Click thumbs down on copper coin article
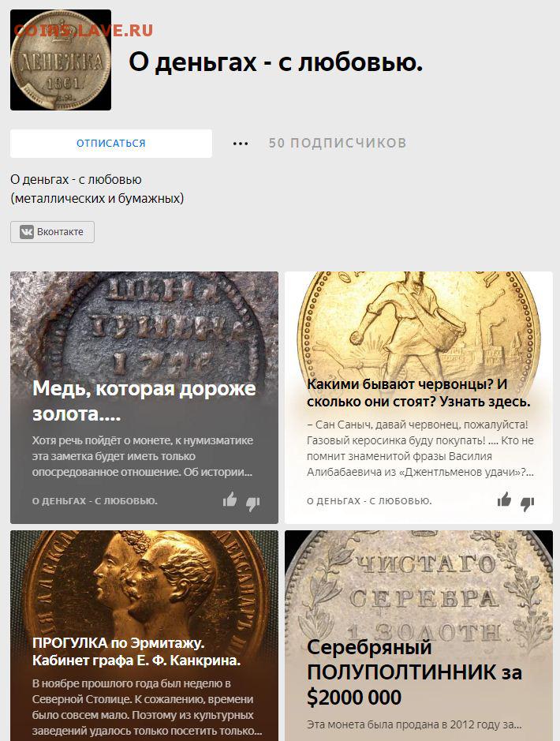The height and width of the screenshot is (741, 560). click(x=252, y=503)
